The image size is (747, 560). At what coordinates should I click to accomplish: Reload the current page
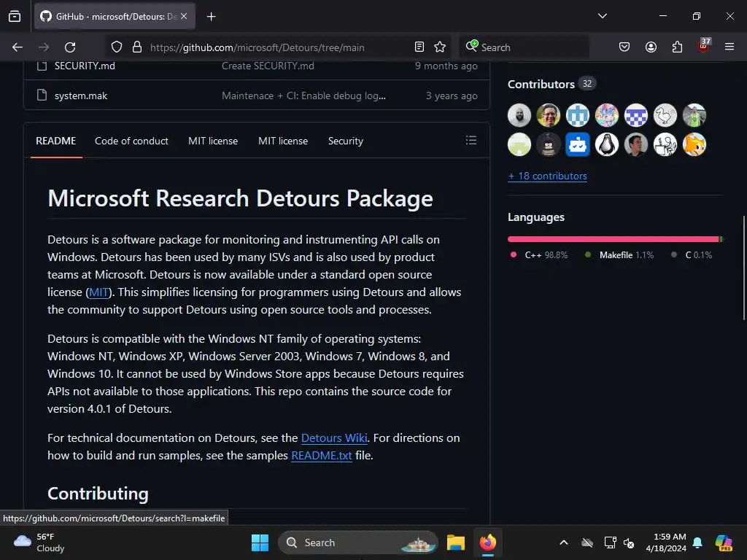70,47
